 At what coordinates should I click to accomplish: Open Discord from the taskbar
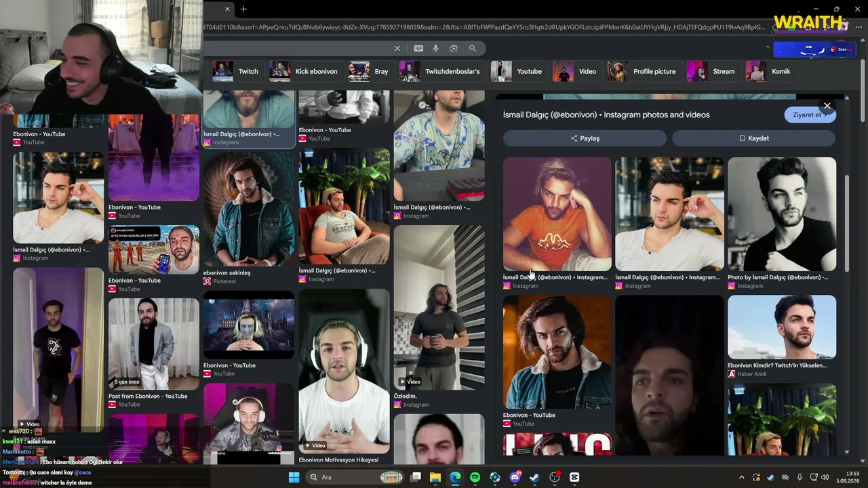click(x=515, y=477)
